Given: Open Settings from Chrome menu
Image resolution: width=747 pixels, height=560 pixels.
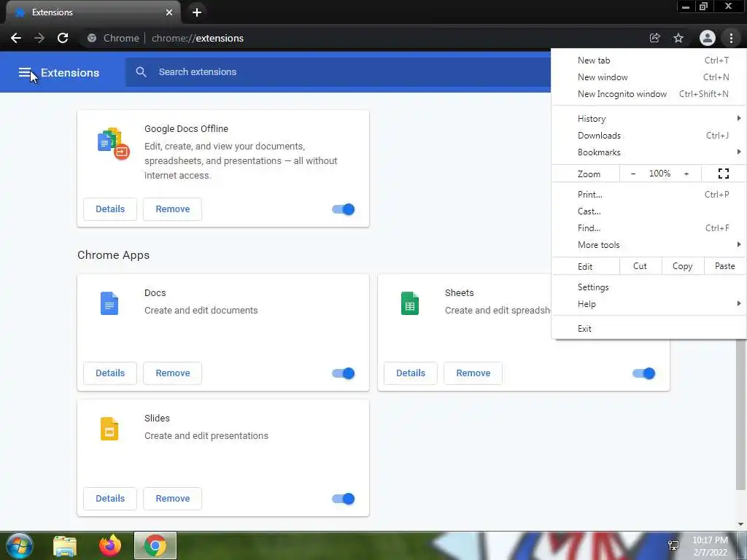Looking at the screenshot, I should [x=649, y=287].
